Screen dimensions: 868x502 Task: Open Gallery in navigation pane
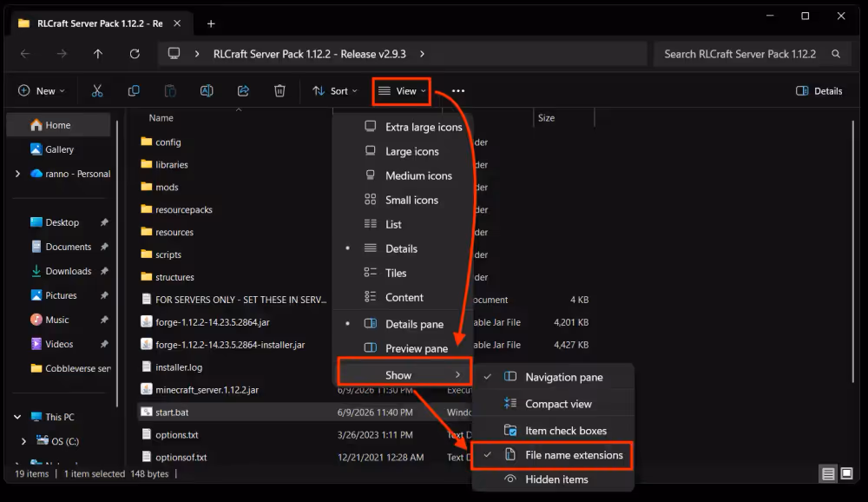[x=59, y=149]
